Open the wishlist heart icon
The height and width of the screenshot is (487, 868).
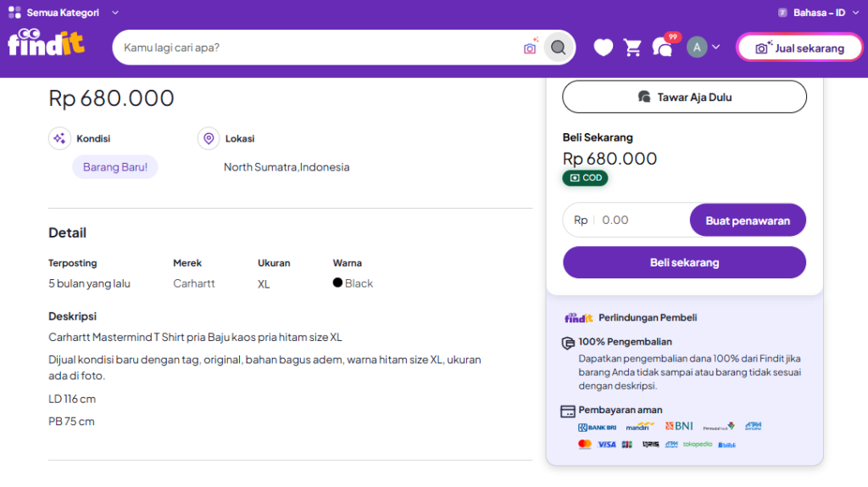click(x=603, y=48)
